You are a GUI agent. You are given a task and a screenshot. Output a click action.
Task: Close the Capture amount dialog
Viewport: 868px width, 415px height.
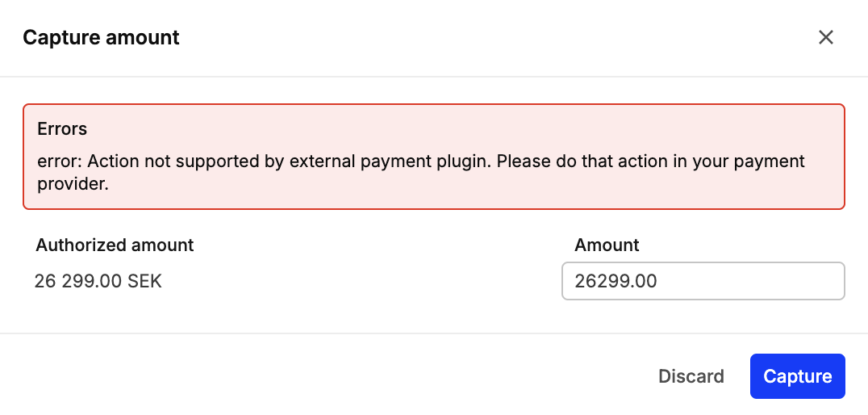825,37
